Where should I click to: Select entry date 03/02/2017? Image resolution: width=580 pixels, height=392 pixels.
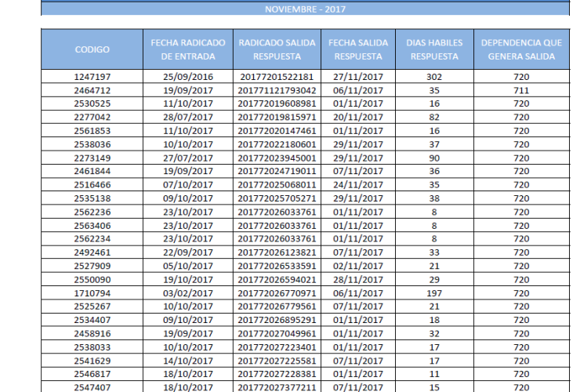click(188, 293)
